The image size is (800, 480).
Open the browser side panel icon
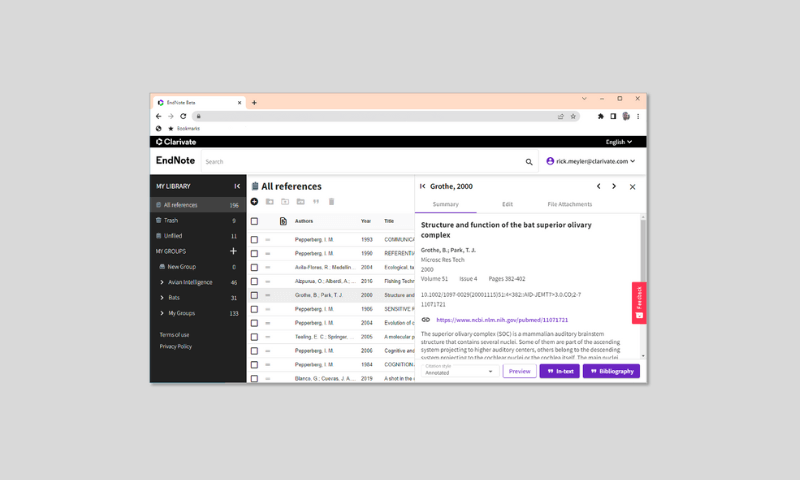pos(613,116)
